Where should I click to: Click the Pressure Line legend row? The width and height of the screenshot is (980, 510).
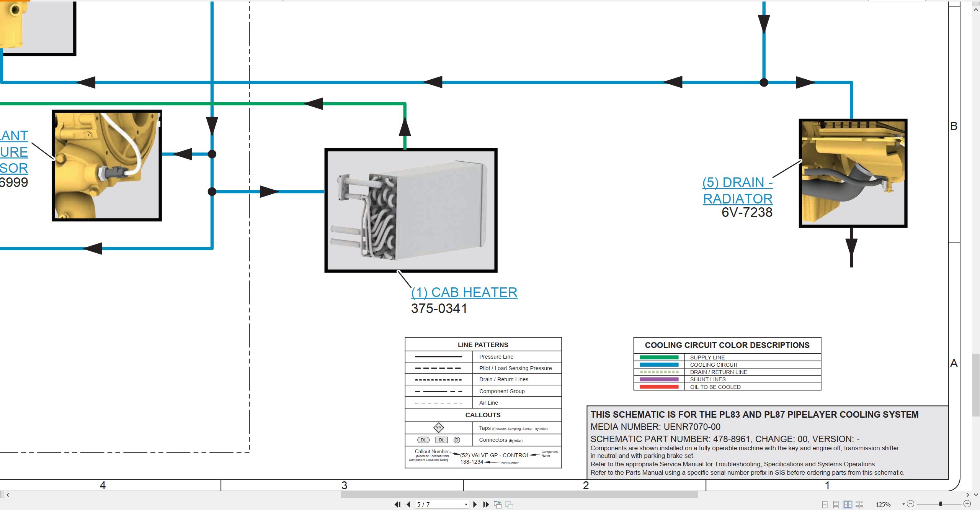[483, 357]
